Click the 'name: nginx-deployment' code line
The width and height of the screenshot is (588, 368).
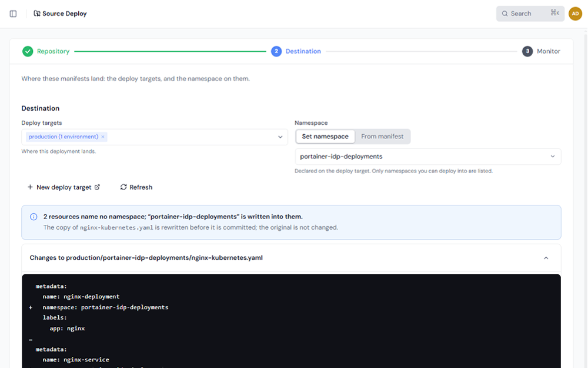[81, 297]
